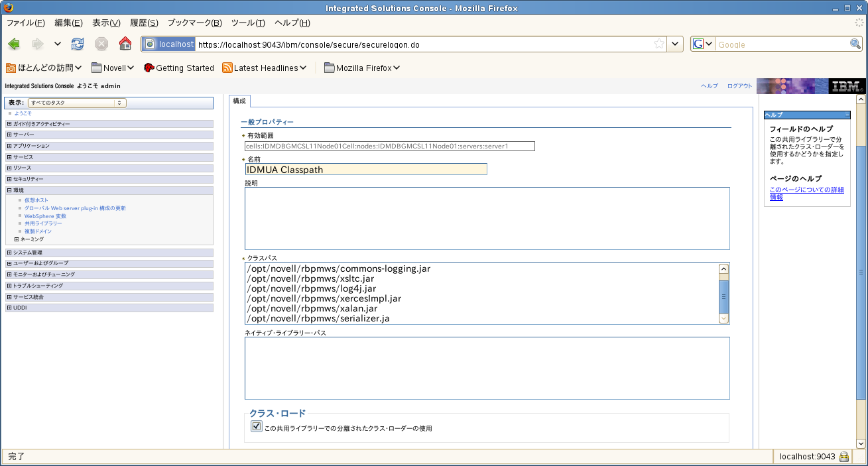Open the WebSphere 変数 link
Viewport: 868px width, 466px height.
point(45,216)
